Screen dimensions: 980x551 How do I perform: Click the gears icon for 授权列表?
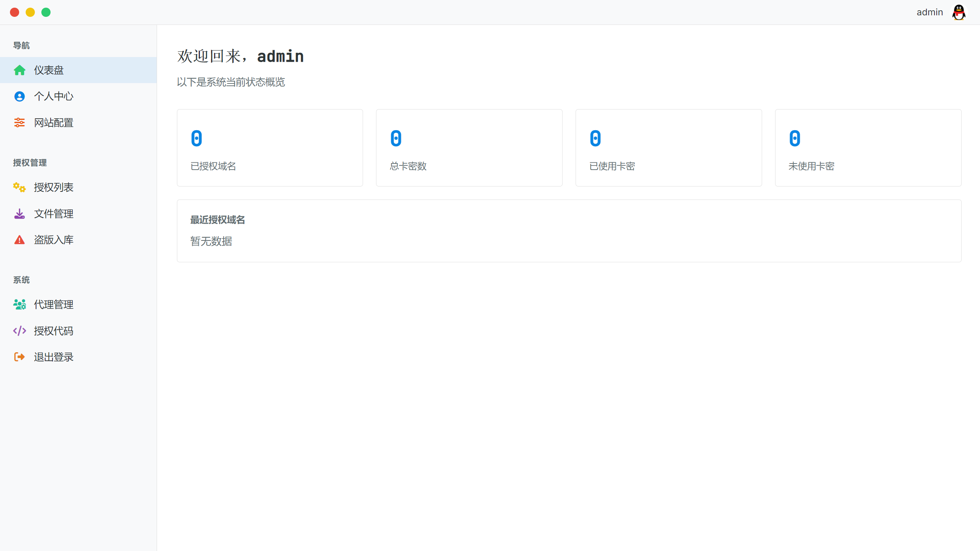tap(19, 187)
